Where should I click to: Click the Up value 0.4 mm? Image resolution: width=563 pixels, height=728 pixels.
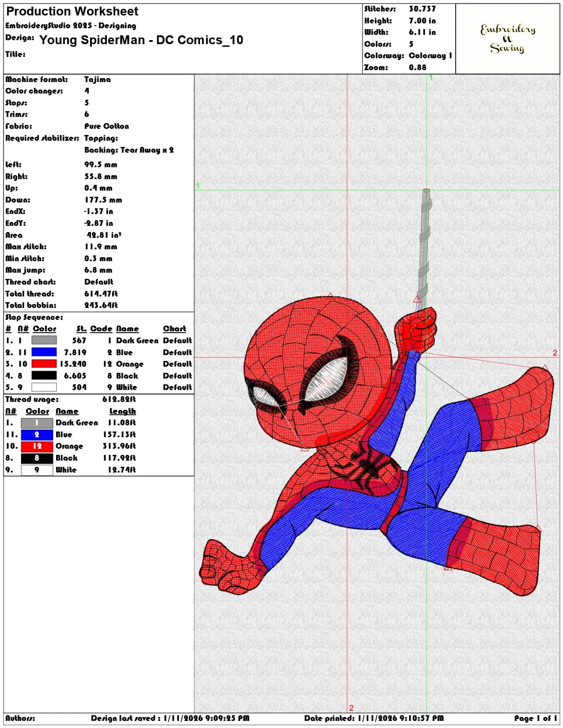[x=98, y=188]
